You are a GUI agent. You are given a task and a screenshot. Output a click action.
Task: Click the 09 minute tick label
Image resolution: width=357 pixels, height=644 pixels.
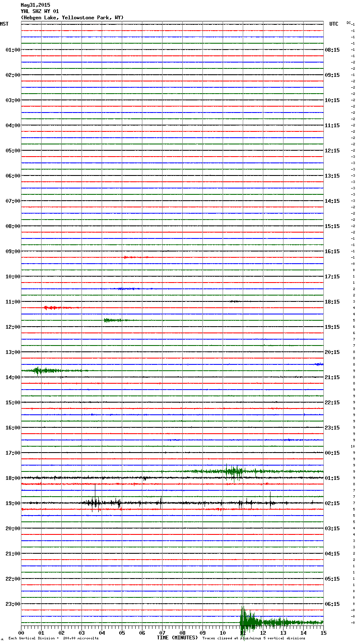click(x=202, y=633)
